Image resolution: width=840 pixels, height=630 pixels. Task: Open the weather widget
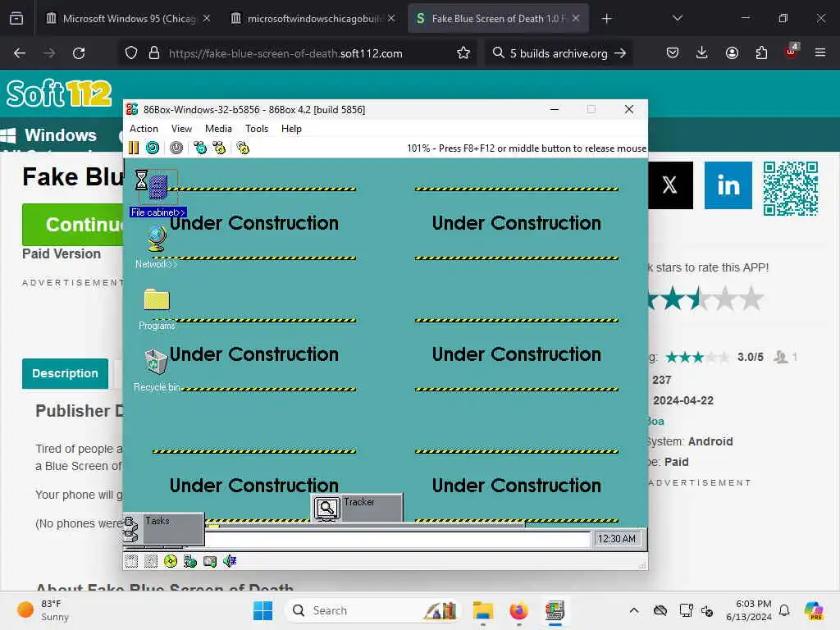pyautogui.click(x=43, y=610)
